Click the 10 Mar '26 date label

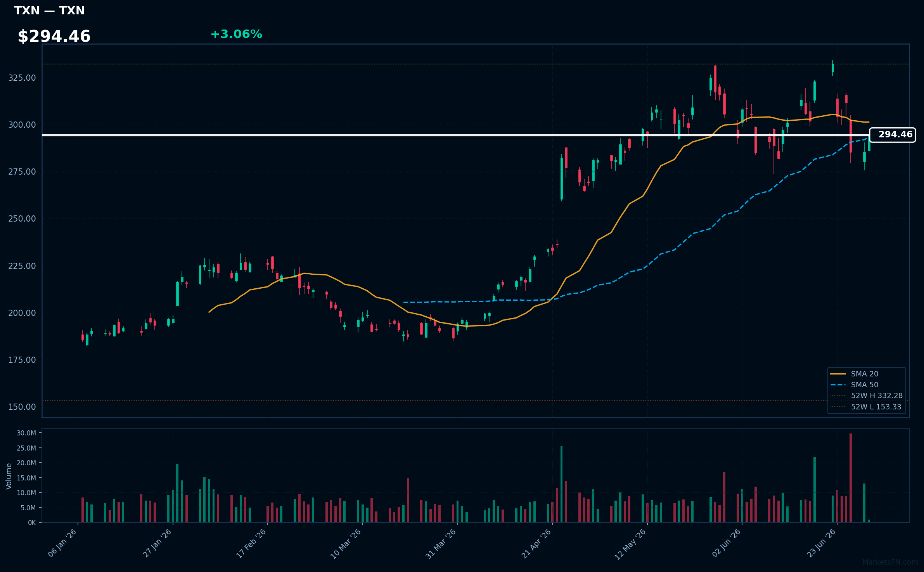pos(346,543)
